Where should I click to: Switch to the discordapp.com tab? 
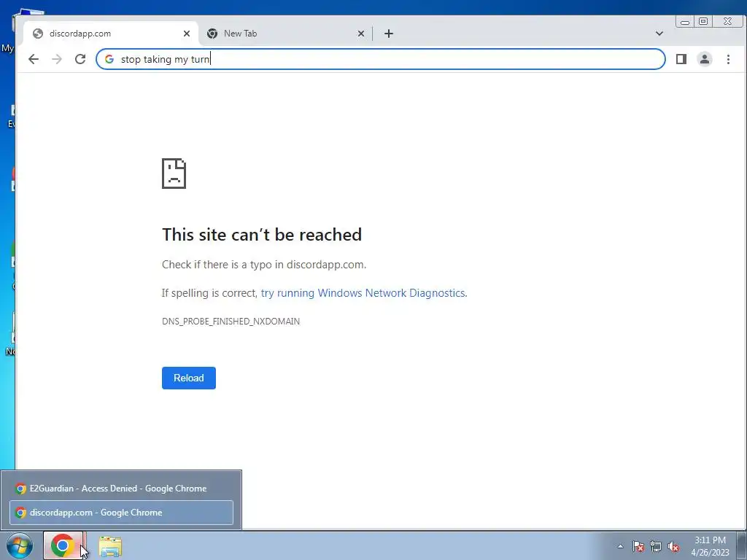111,34
